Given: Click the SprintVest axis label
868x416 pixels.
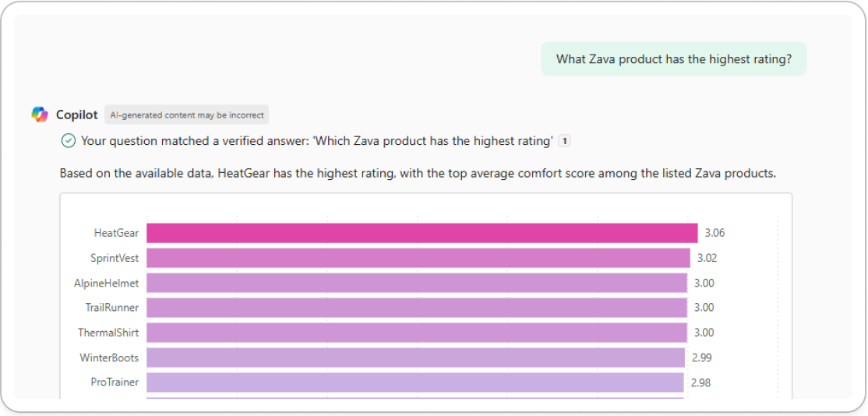Looking at the screenshot, I should pyautogui.click(x=115, y=258).
